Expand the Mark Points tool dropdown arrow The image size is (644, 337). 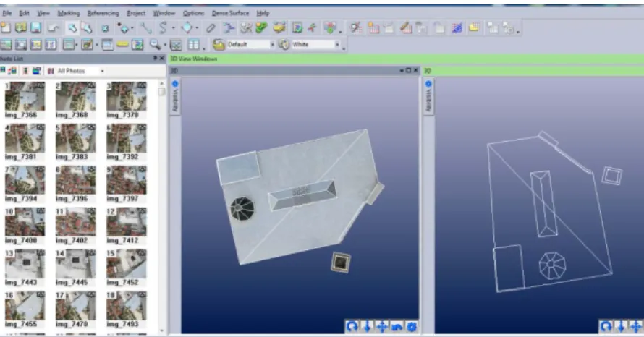click(132, 28)
